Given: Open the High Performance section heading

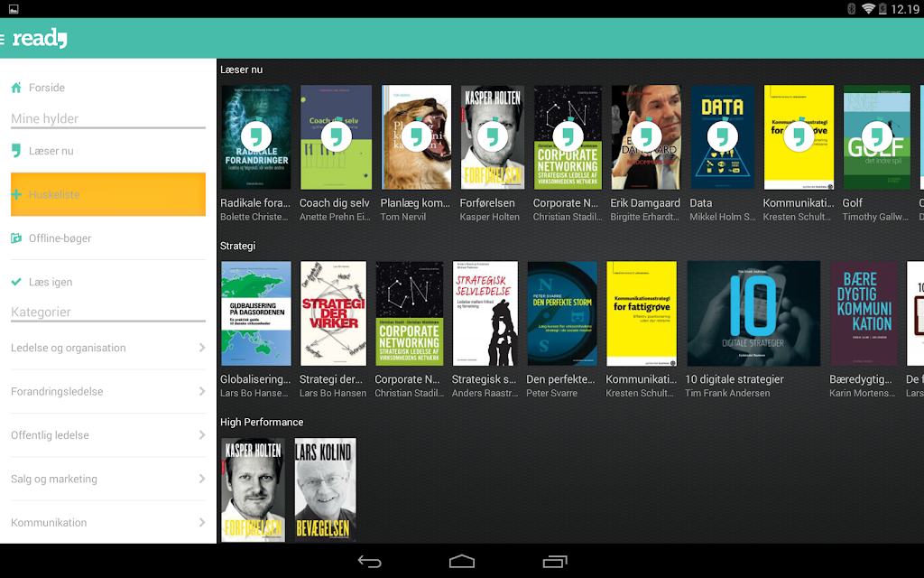Looking at the screenshot, I should click(x=262, y=423).
